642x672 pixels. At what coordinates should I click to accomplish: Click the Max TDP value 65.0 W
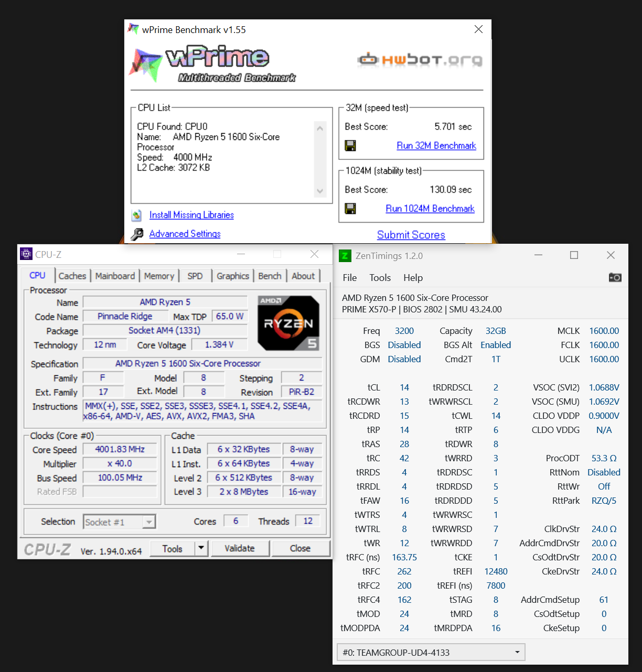click(230, 316)
